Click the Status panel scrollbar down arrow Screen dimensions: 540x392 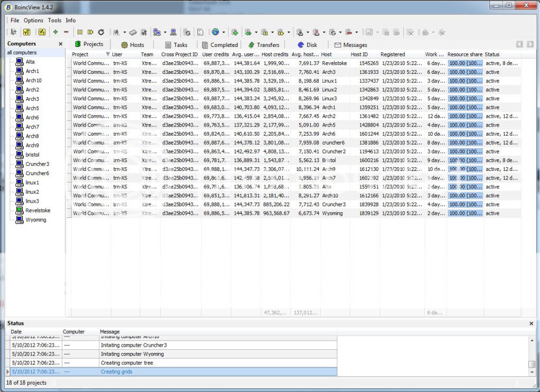pos(532,372)
